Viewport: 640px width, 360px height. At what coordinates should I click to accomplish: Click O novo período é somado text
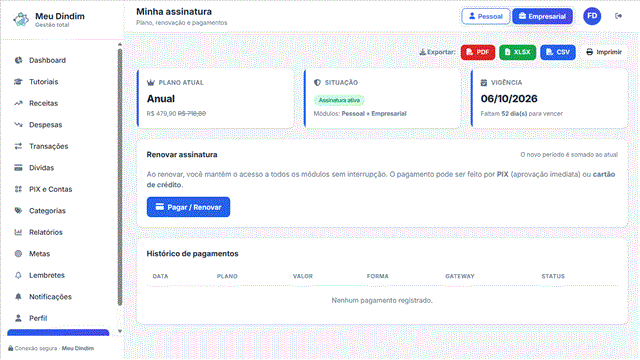tap(569, 155)
